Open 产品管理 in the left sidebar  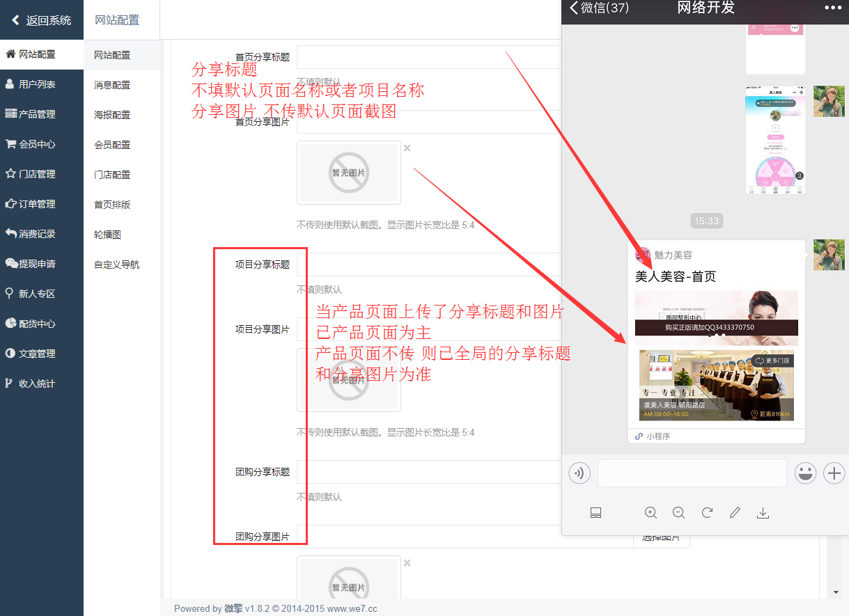(x=37, y=114)
